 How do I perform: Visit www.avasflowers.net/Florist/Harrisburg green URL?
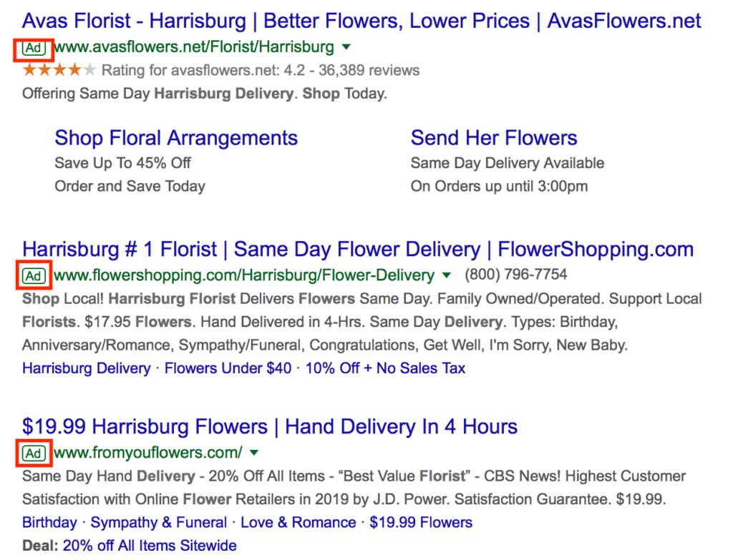coord(194,47)
